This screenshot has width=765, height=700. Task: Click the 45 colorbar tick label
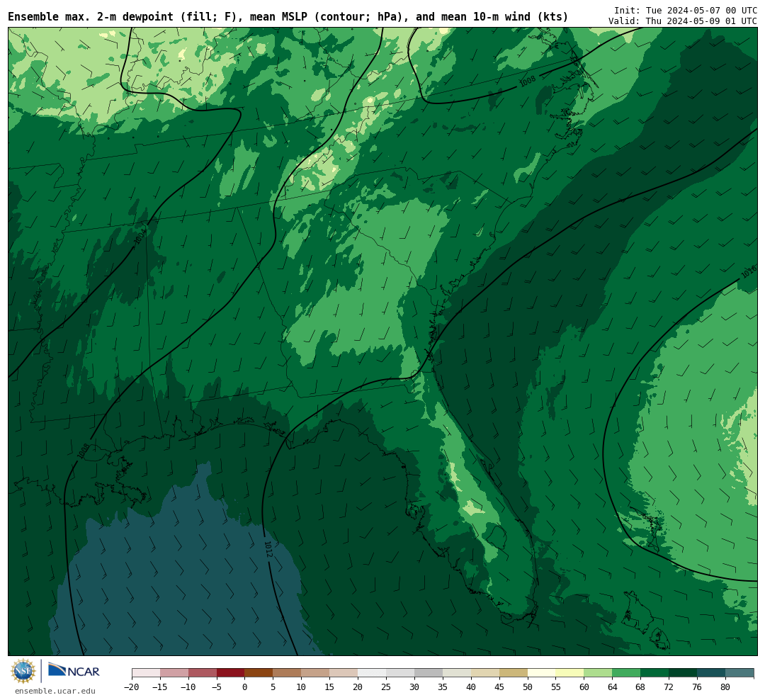tap(499, 687)
